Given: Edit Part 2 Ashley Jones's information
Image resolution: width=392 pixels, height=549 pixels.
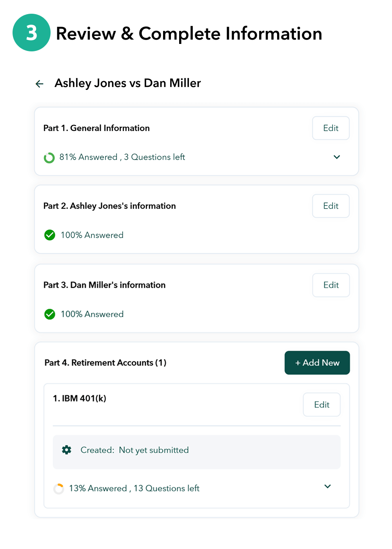Looking at the screenshot, I should click(330, 206).
